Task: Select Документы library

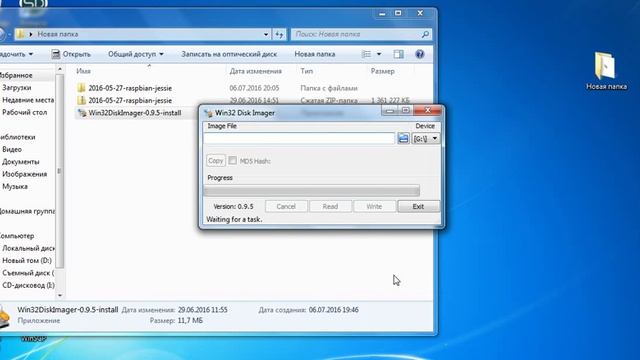Action: tap(20, 162)
